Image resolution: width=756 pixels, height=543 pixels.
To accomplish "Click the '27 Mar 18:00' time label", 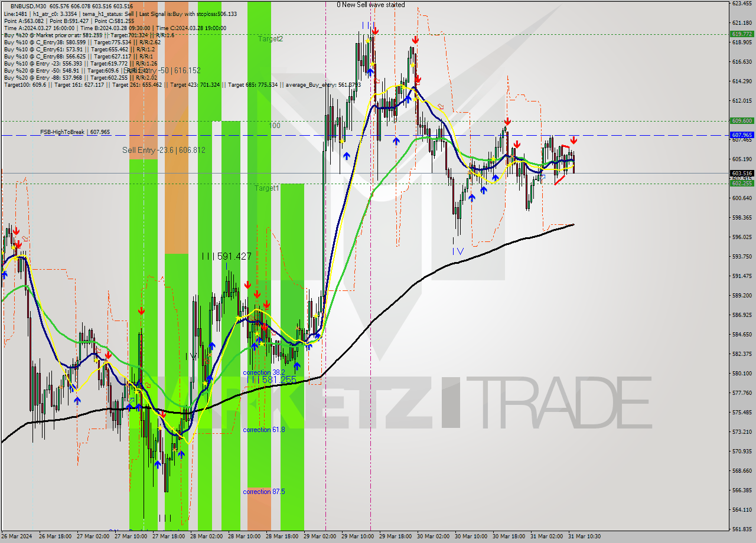I will tap(169, 537).
